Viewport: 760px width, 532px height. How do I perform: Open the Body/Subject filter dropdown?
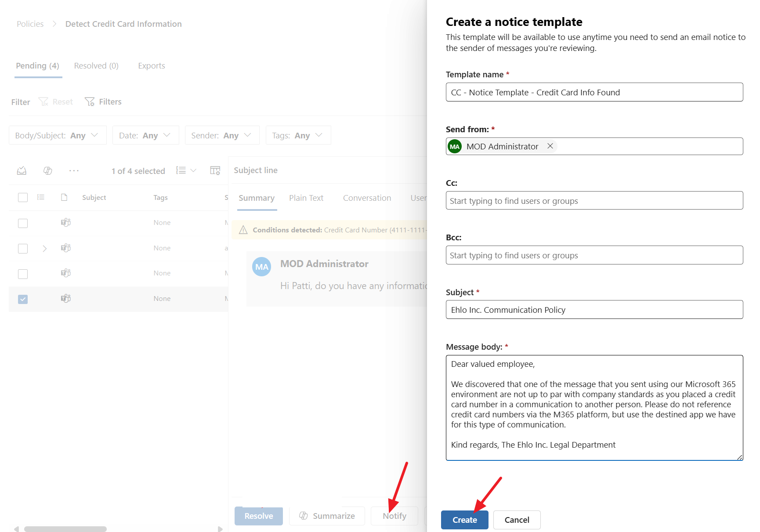(x=57, y=135)
